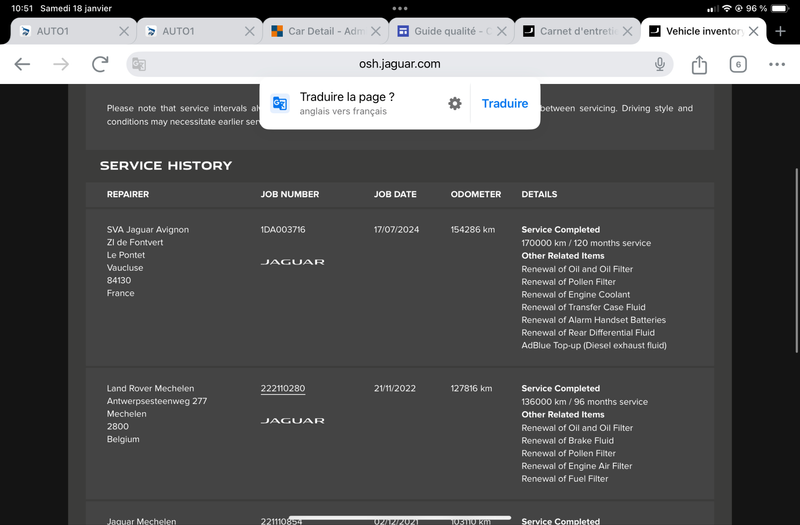800x525 pixels.
Task: Open job number 222110280 link
Action: coord(283,388)
